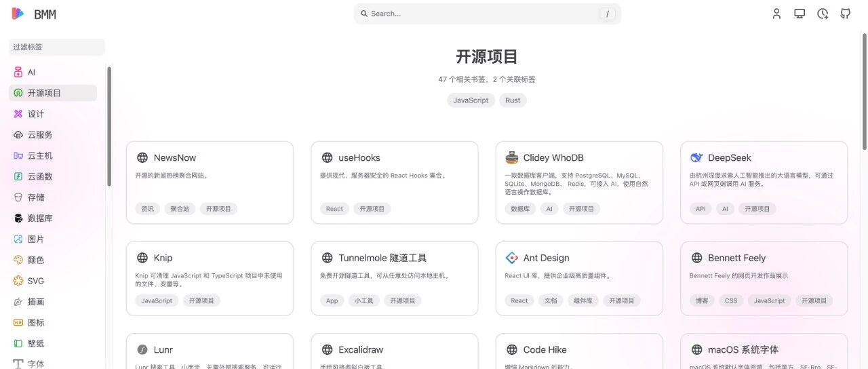
Task: Click the 数据库 database icon
Action: [x=18, y=218]
